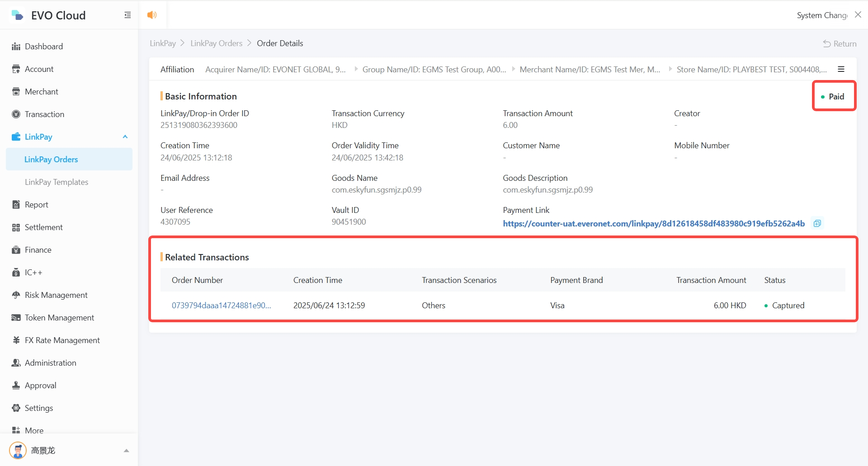Click the Return button
This screenshot has height=466, width=868.
[840, 44]
